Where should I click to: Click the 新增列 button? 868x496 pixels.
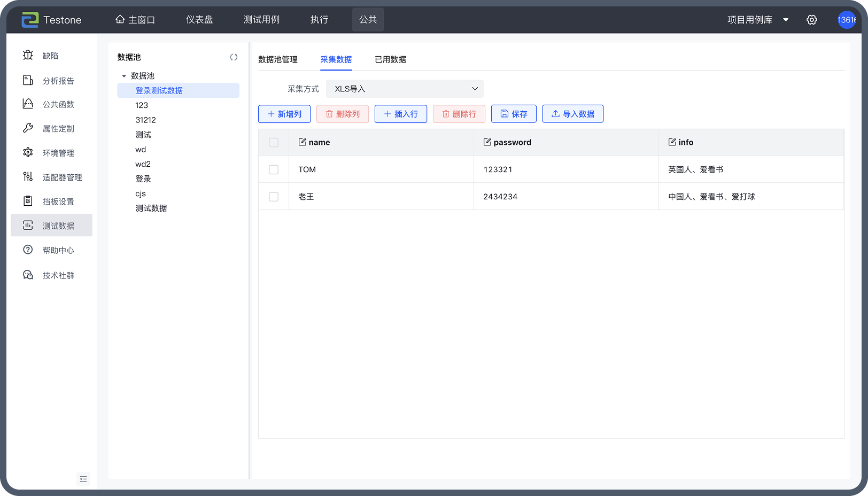(x=284, y=114)
